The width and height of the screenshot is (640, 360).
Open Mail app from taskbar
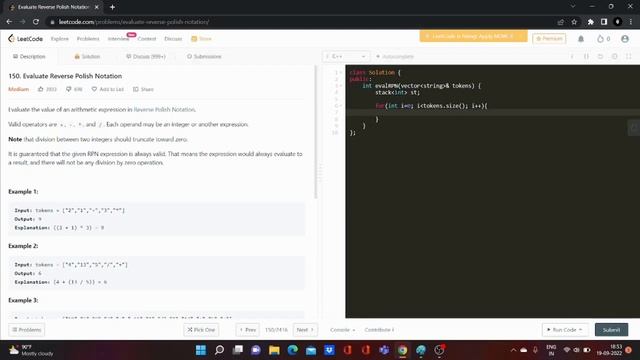point(311,350)
